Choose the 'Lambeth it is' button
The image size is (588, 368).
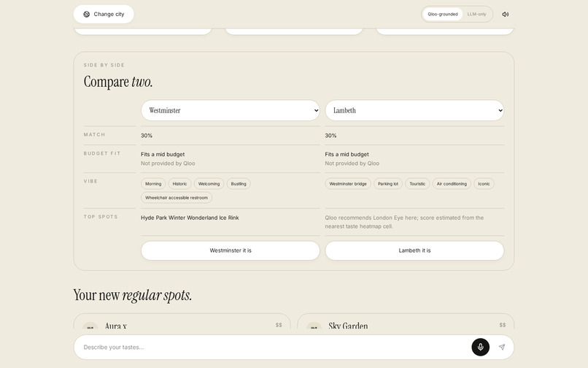pyautogui.click(x=414, y=250)
